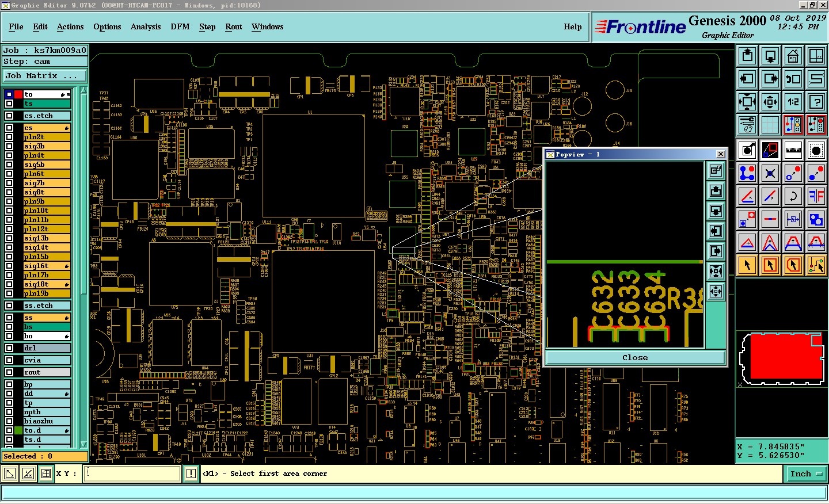Open the tools and palette settings icon
The width and height of the screenshot is (829, 504).
click(x=747, y=125)
